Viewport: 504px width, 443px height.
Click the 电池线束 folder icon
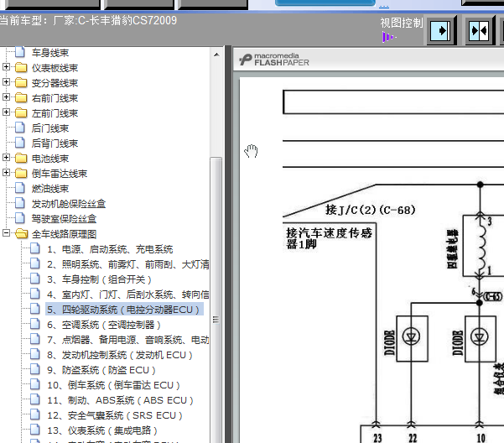point(21,159)
